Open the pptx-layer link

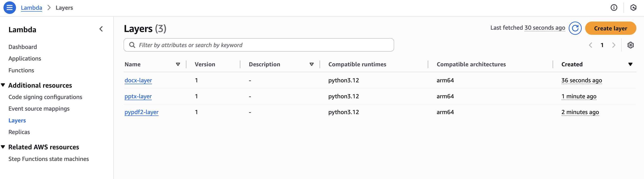coord(138,96)
